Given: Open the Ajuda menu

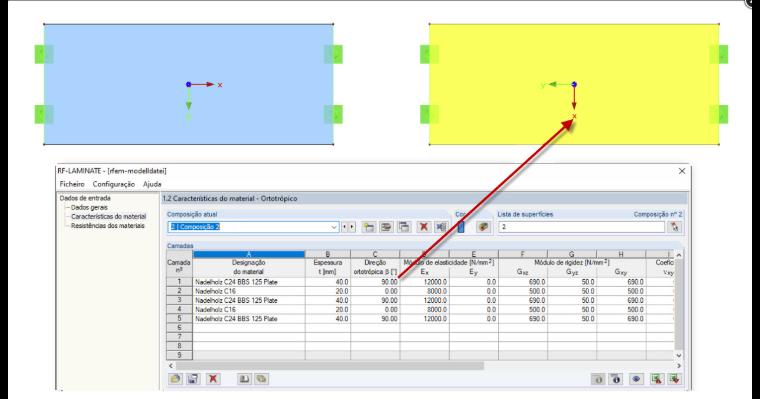Looking at the screenshot, I should click(152, 184).
